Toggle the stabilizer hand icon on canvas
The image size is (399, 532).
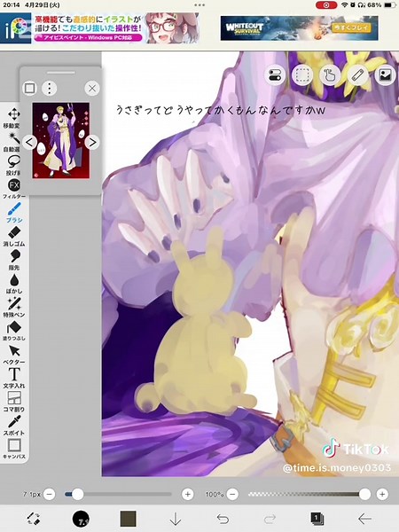(x=330, y=74)
